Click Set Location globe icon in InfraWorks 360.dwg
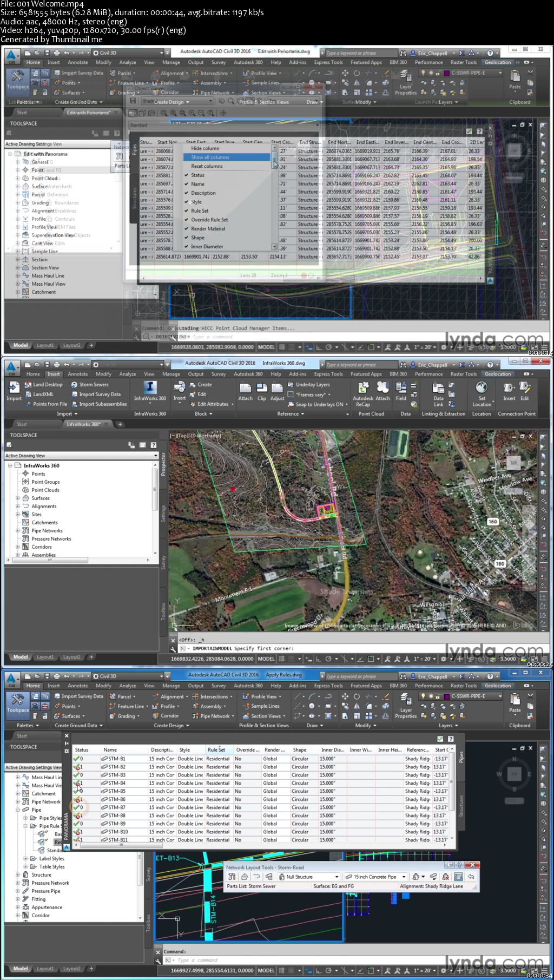 point(482,387)
